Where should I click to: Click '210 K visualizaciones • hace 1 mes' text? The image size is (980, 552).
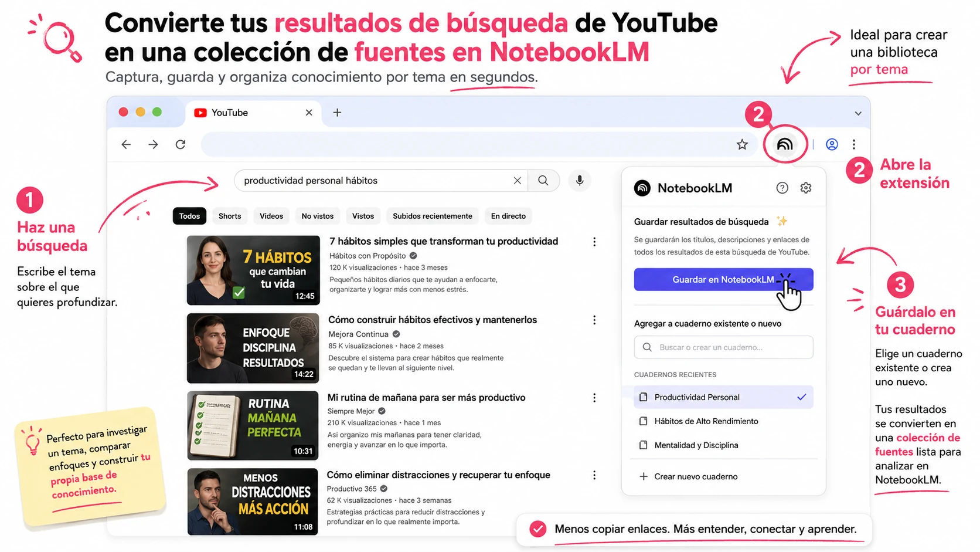point(384,423)
